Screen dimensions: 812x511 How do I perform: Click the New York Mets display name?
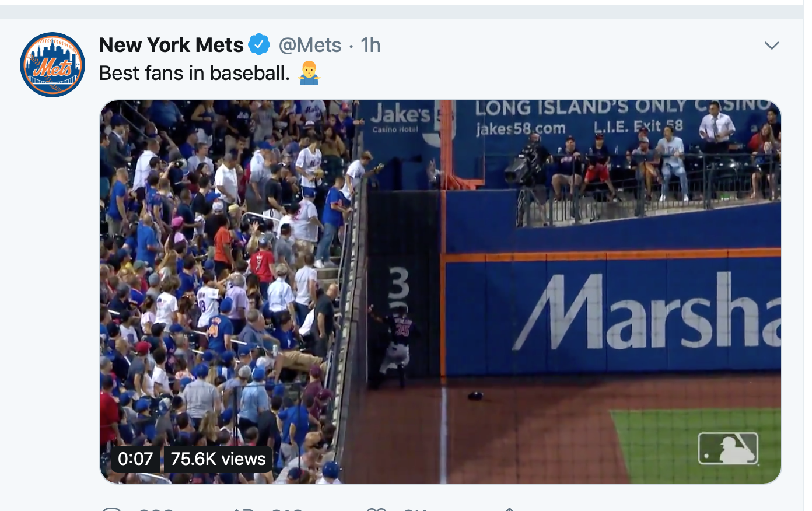click(x=171, y=44)
